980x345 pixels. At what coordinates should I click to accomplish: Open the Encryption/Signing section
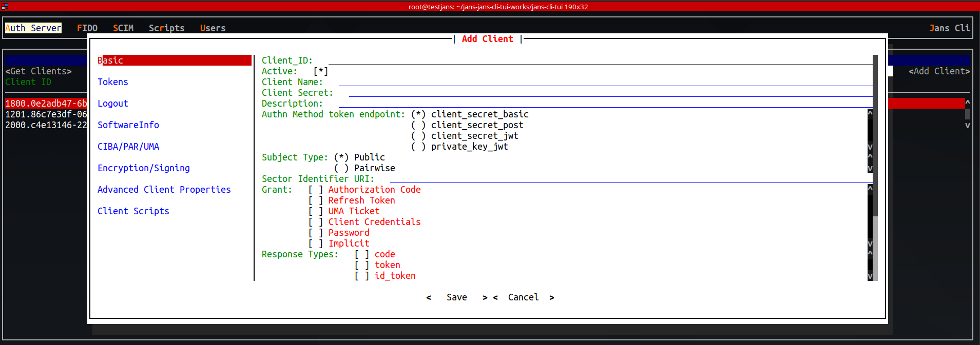[x=144, y=168]
